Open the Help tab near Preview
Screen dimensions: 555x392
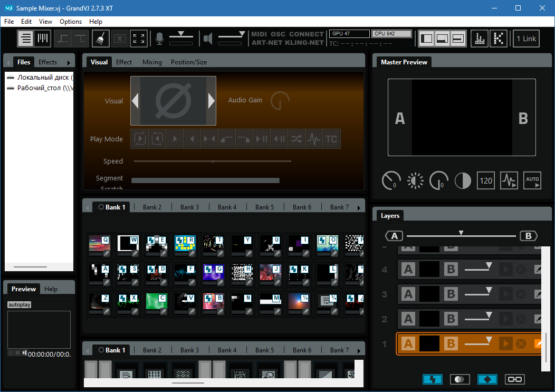point(51,289)
